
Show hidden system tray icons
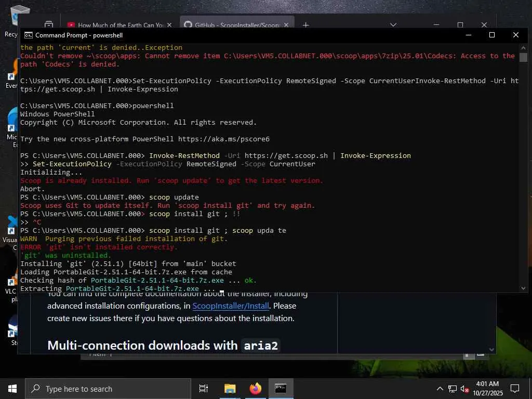[440, 389]
